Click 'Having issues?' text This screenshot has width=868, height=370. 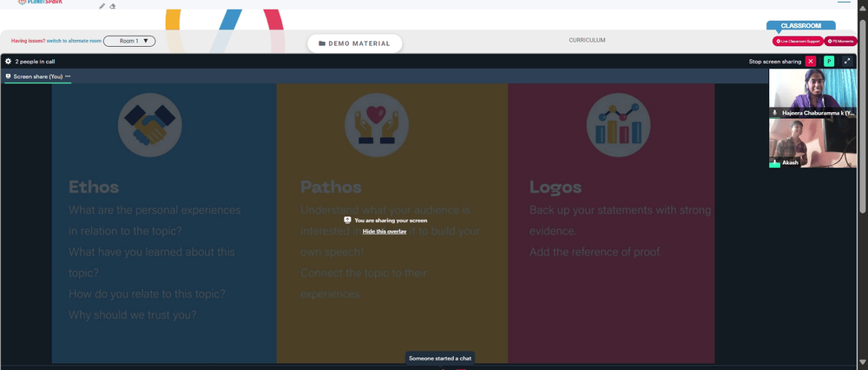point(29,41)
